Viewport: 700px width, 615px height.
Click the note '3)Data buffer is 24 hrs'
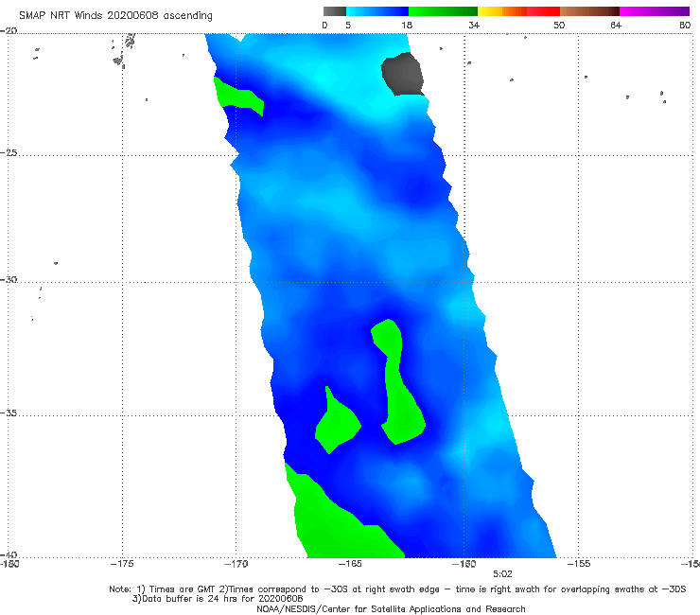coord(218,599)
